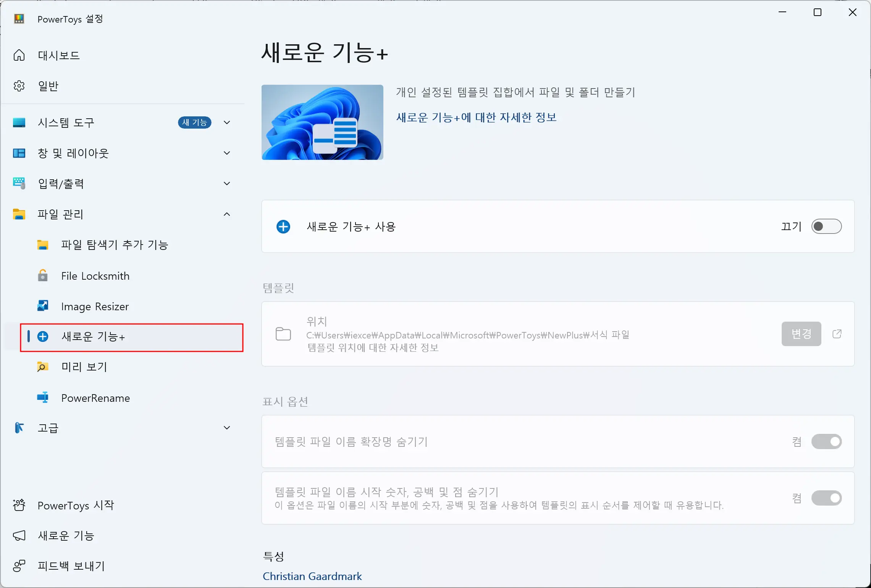Screen dimensions: 871x588
Task: Select the 피드백 보내기 icon
Action: pyautogui.click(x=19, y=566)
